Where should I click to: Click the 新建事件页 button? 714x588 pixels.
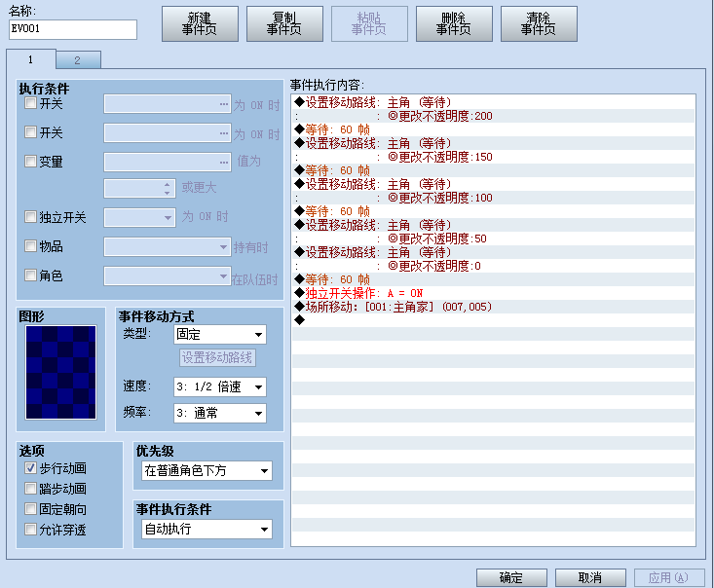click(200, 23)
